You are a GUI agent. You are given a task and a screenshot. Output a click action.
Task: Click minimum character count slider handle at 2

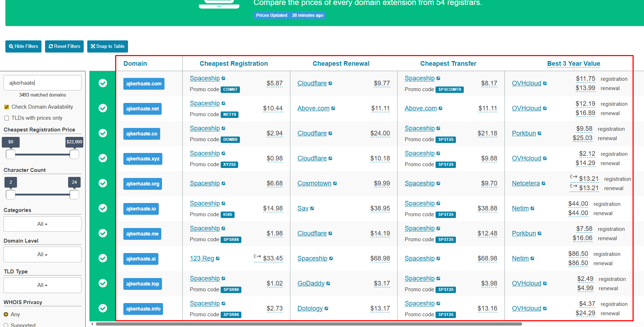tap(11, 195)
